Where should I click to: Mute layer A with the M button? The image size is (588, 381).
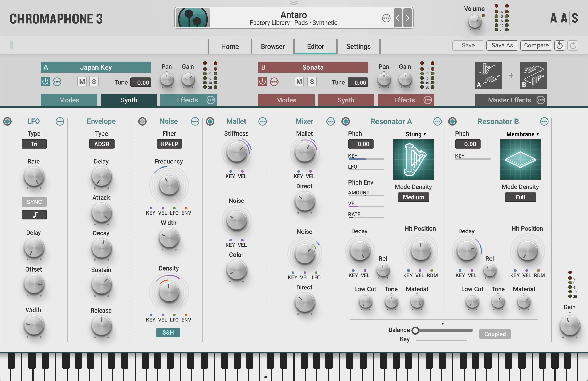coord(82,82)
